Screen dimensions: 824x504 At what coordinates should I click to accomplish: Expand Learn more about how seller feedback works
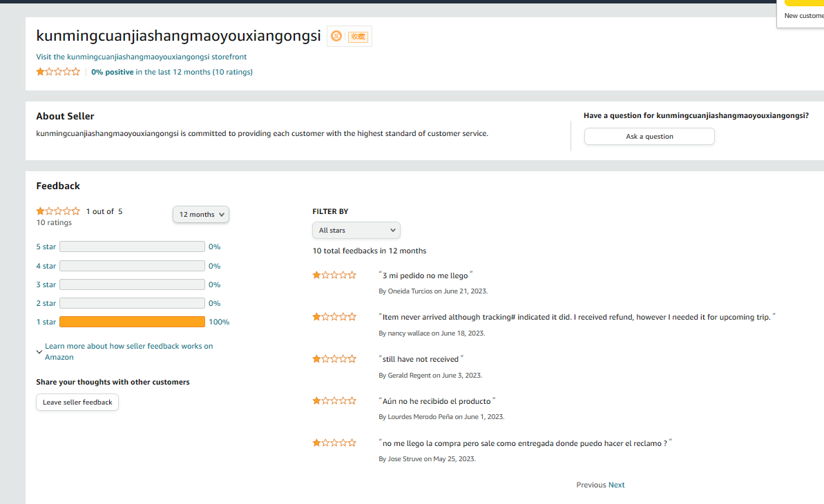point(128,351)
